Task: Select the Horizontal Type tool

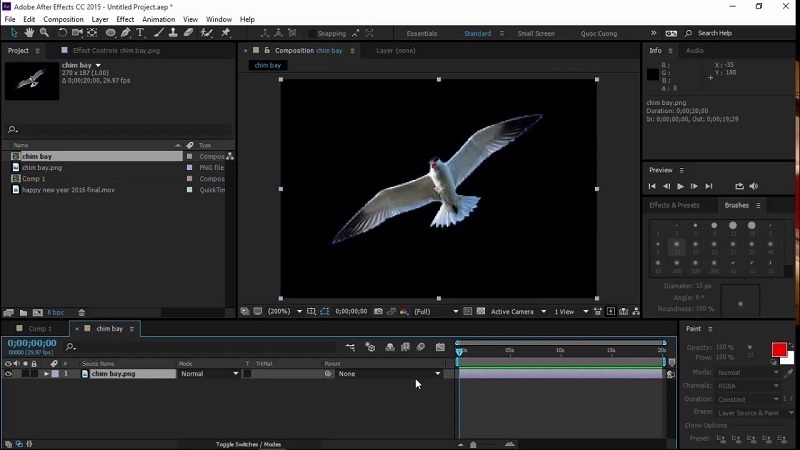Action: pos(140,33)
